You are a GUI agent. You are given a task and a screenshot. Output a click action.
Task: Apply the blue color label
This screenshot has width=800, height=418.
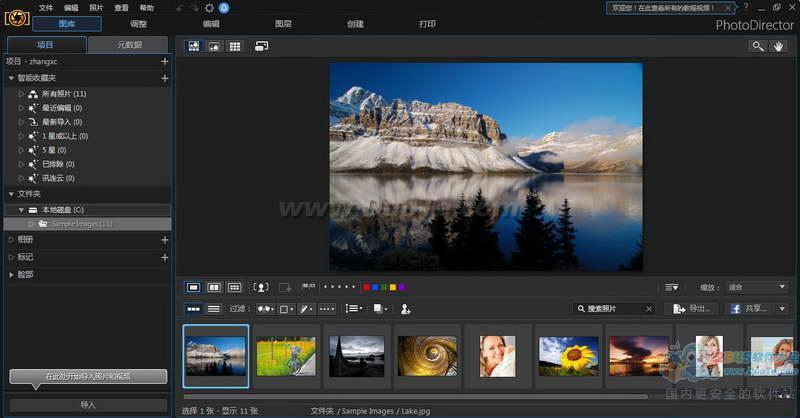pos(375,287)
